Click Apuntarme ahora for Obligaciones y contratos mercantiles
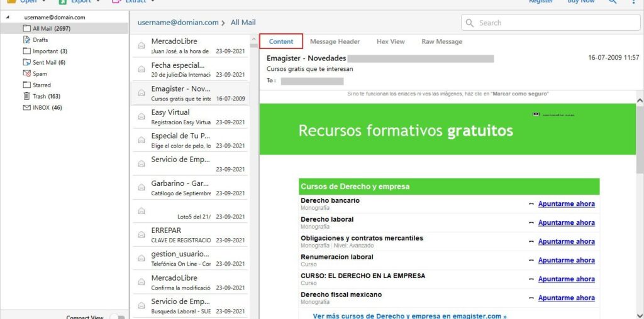644x319 pixels. 567,242
